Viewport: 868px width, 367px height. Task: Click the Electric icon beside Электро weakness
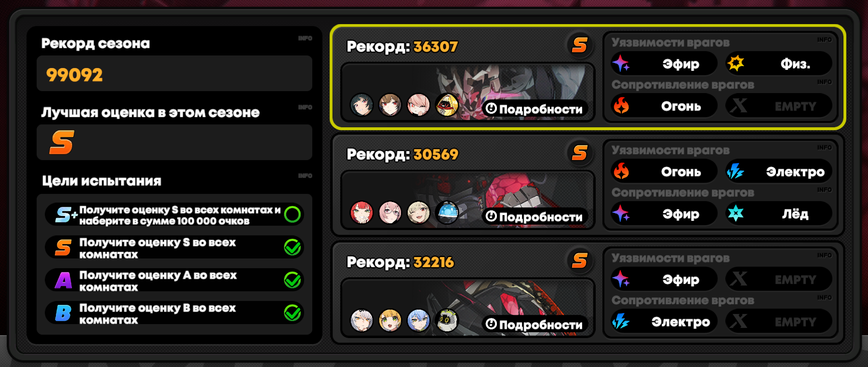tap(735, 171)
